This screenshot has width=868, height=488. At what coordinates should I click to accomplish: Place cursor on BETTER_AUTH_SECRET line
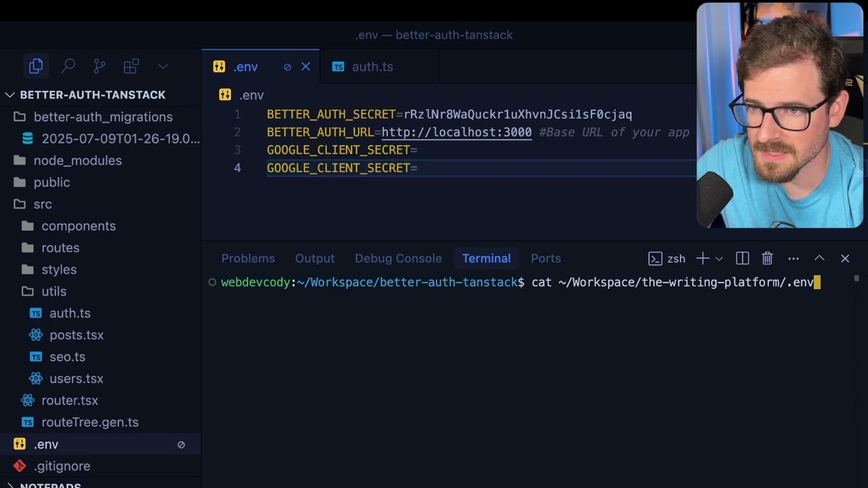click(450, 115)
